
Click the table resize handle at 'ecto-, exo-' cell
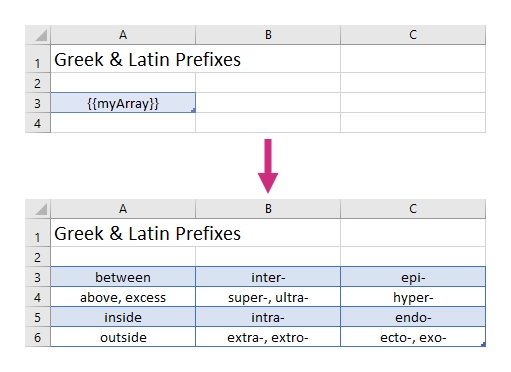(483, 344)
